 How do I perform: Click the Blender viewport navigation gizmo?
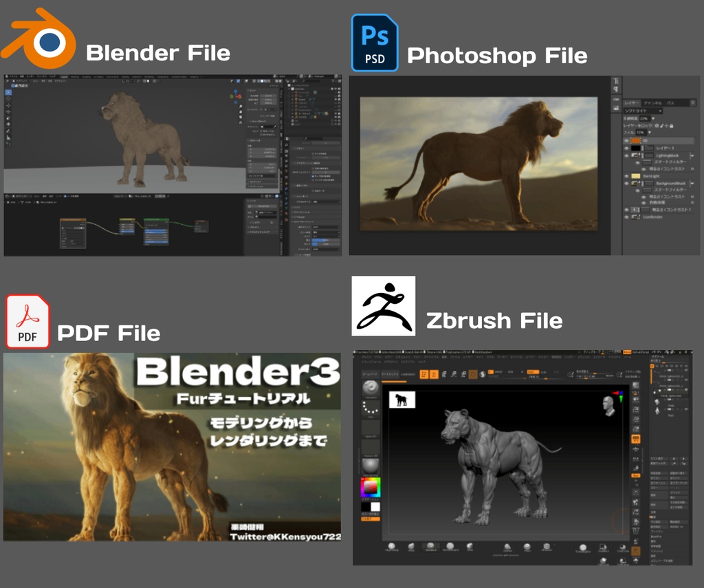[x=236, y=96]
